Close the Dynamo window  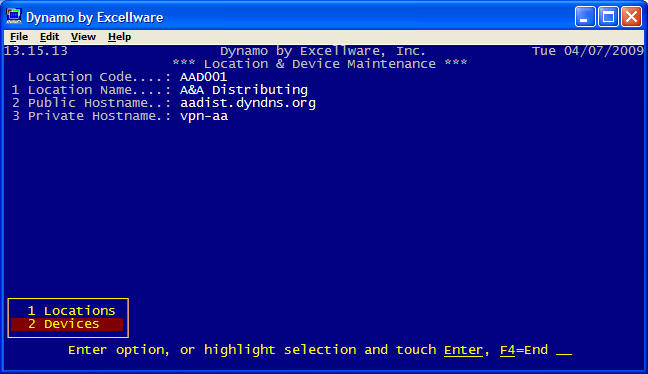[631, 17]
